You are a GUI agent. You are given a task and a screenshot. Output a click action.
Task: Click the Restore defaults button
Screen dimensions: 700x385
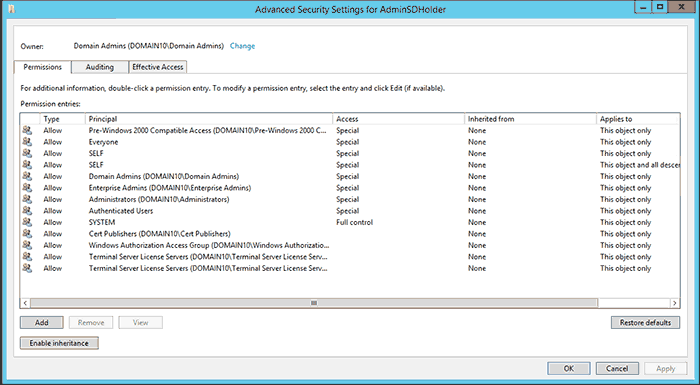[x=645, y=322]
